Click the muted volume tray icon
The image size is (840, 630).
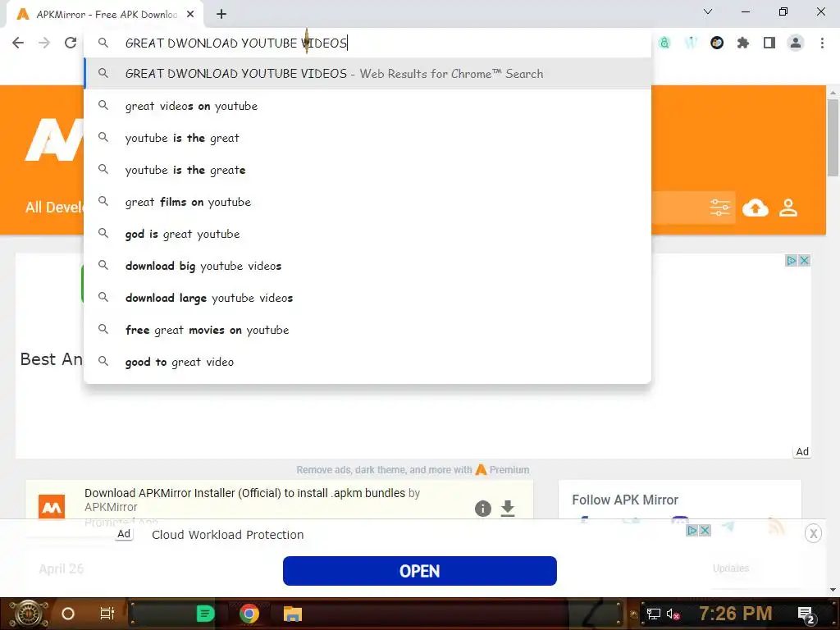pos(673,614)
